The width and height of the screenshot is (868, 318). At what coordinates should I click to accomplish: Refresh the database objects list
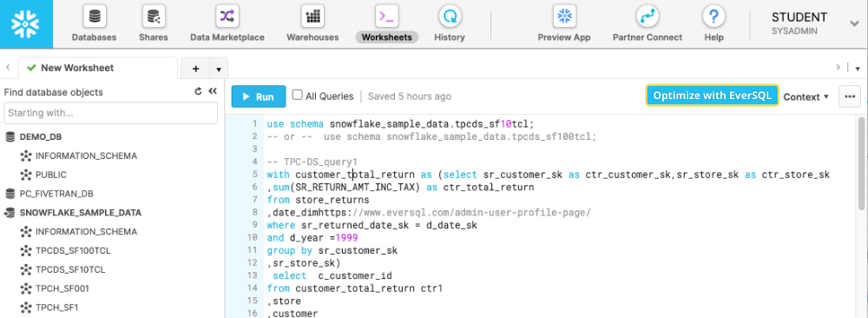pos(198,92)
